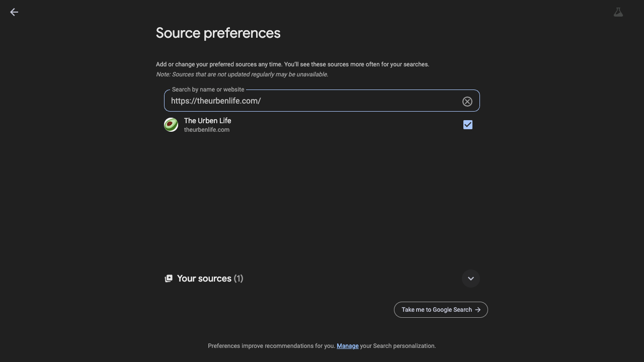This screenshot has height=362, width=644.
Task: Select the experiment flask in the top corner
Action: pos(618,12)
